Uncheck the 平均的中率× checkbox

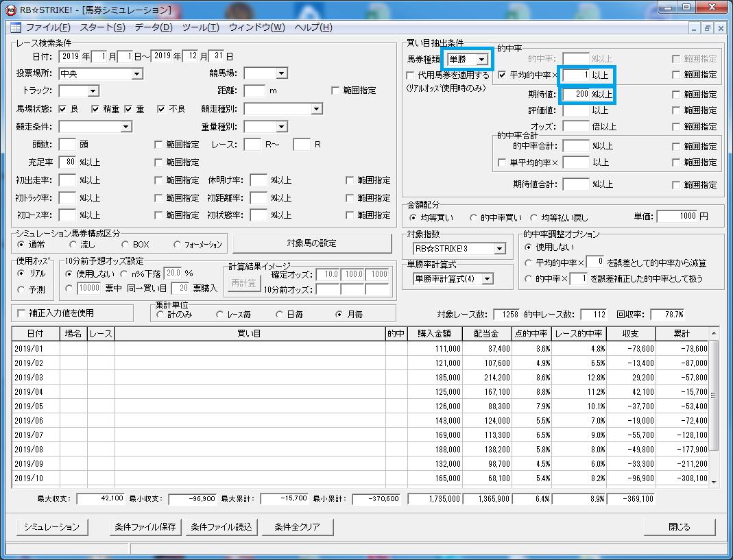pos(502,75)
